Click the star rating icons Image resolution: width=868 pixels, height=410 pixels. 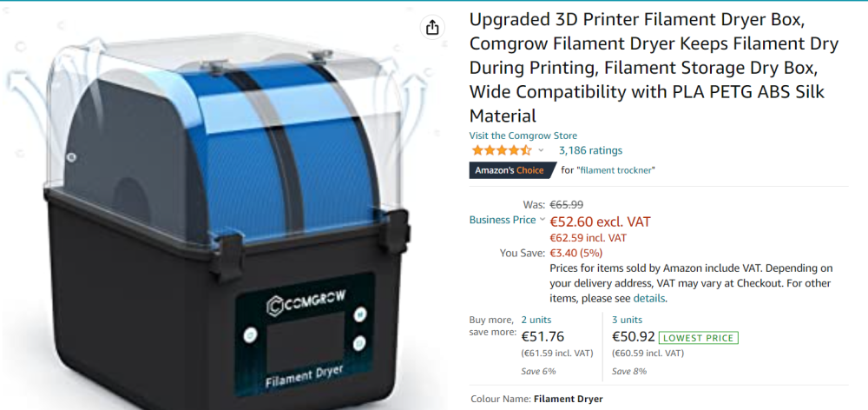click(501, 150)
